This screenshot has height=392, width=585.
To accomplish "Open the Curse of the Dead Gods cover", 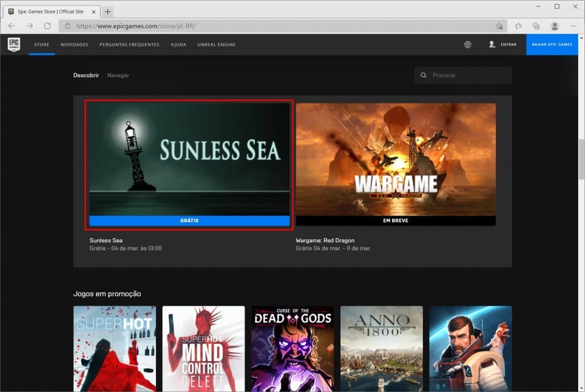I will [x=293, y=349].
